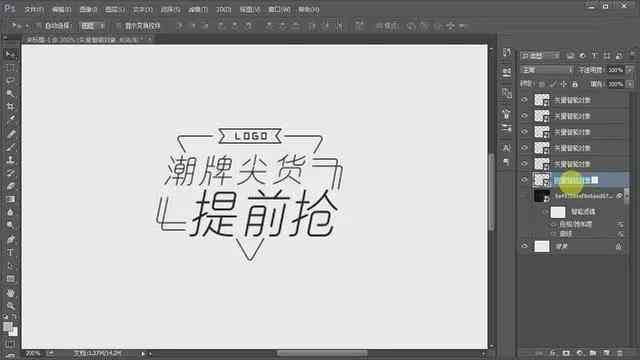Open the 图层 auto-select target dropdown
Image resolution: width=640 pixels, height=360 pixels.
(x=92, y=26)
